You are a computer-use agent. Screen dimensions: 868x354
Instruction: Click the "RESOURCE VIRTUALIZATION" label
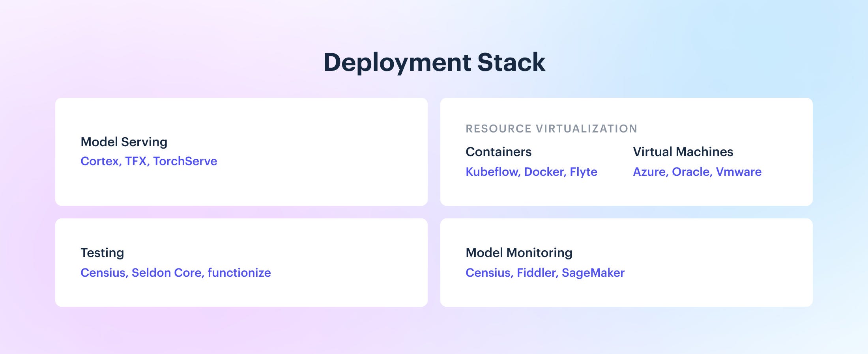(552, 129)
